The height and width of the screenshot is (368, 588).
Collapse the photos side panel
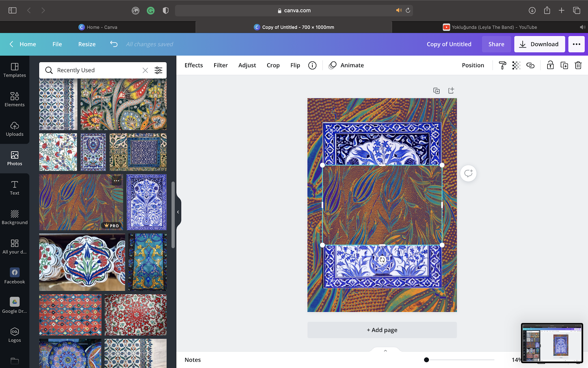[178, 212]
